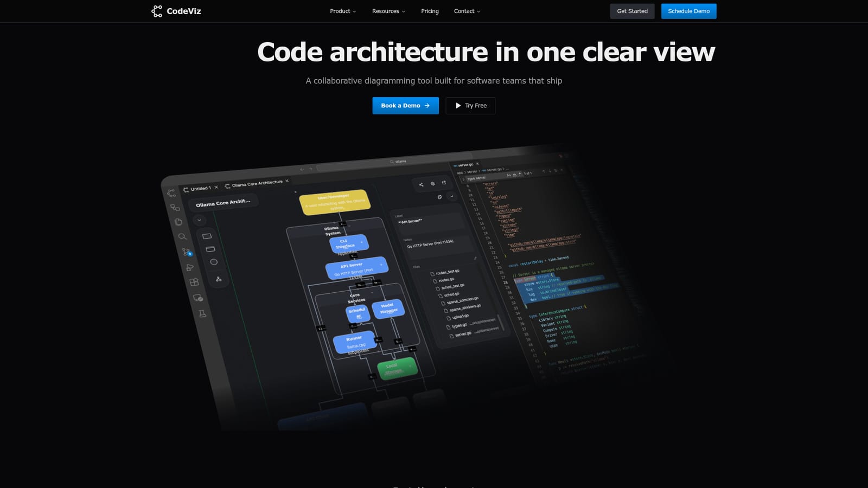Screen dimensions: 868x488
Task: Click the Try Free button
Action: click(470, 106)
